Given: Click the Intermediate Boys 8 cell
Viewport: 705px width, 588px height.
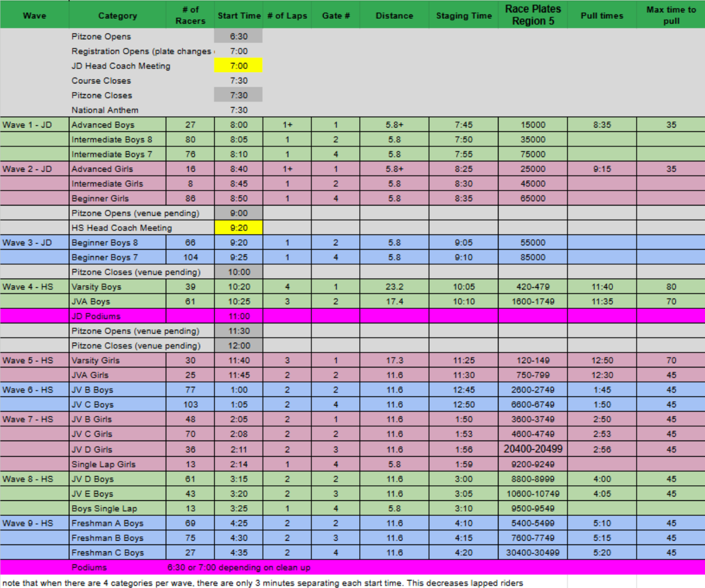Looking at the screenshot, I should point(118,139).
